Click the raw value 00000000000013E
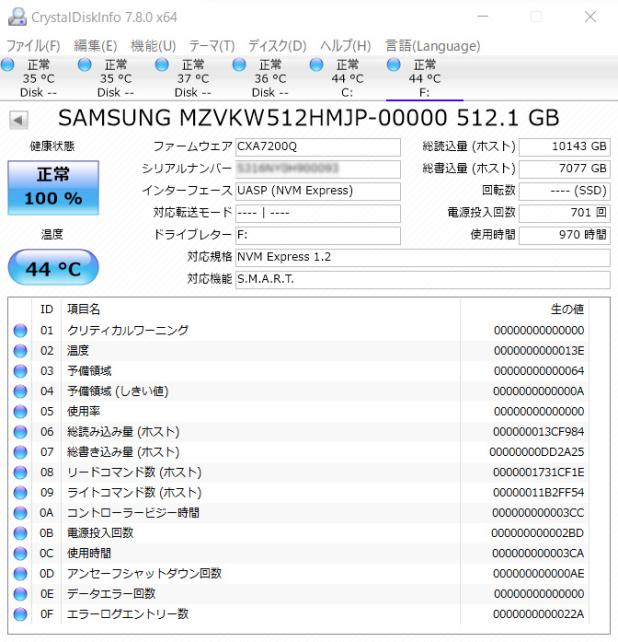The image size is (618, 642). 539,351
